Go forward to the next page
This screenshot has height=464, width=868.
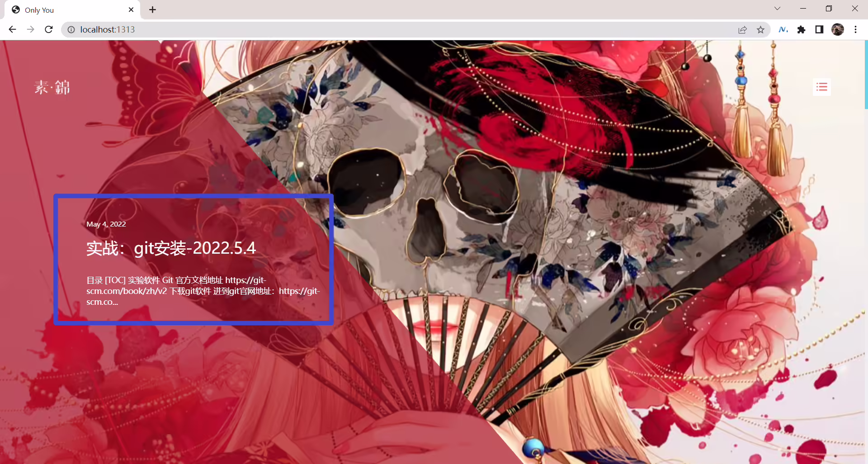(x=30, y=29)
